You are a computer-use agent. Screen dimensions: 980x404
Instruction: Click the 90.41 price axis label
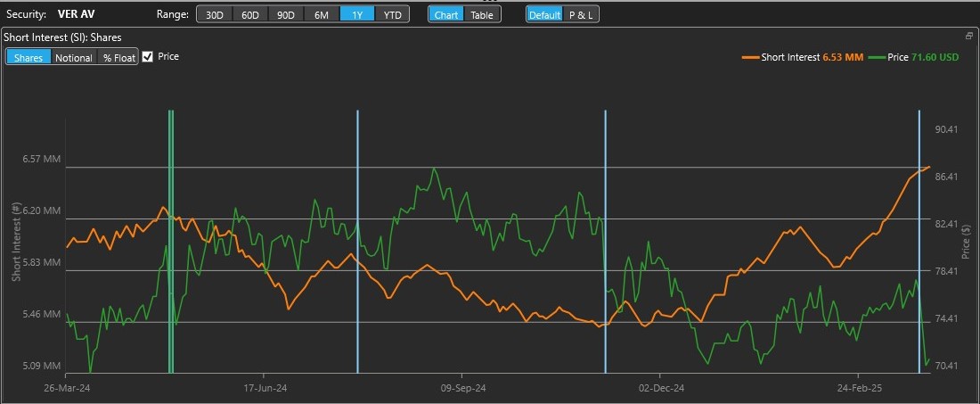pyautogui.click(x=946, y=129)
